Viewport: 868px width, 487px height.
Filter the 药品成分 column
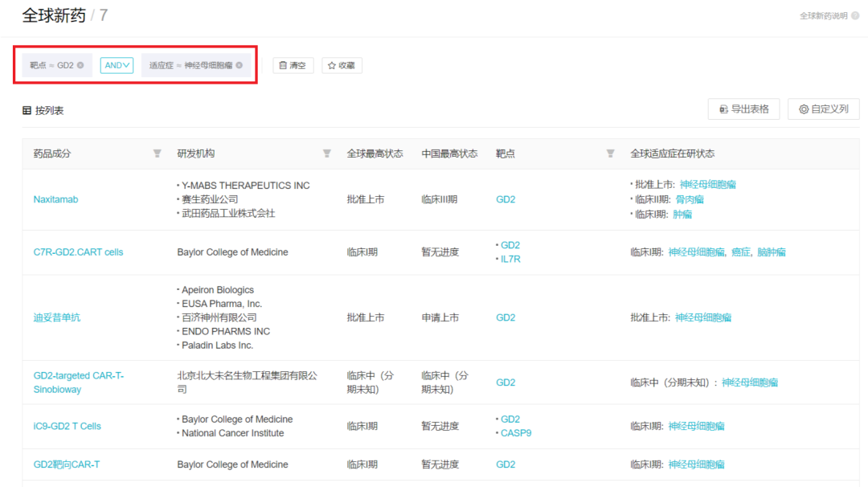(x=158, y=153)
